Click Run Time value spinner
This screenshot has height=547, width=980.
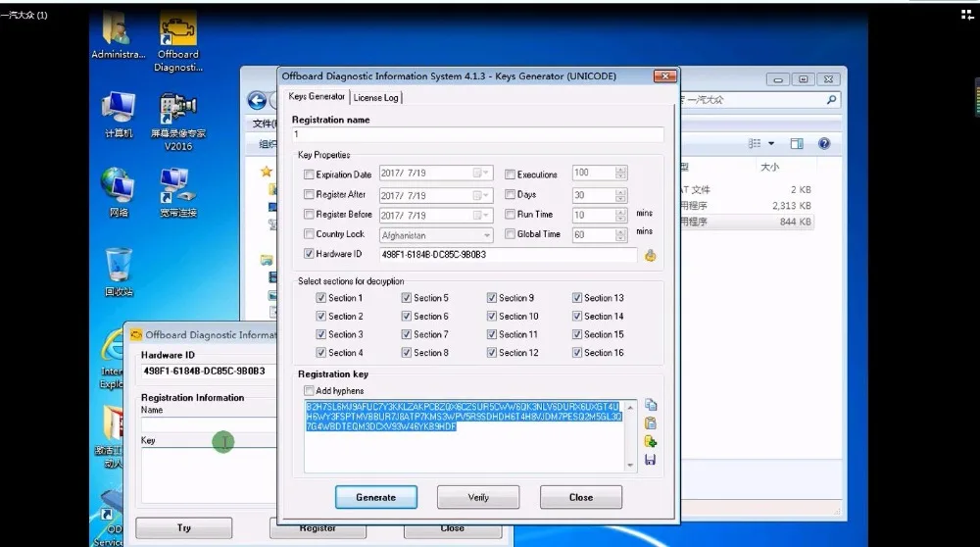tap(620, 215)
